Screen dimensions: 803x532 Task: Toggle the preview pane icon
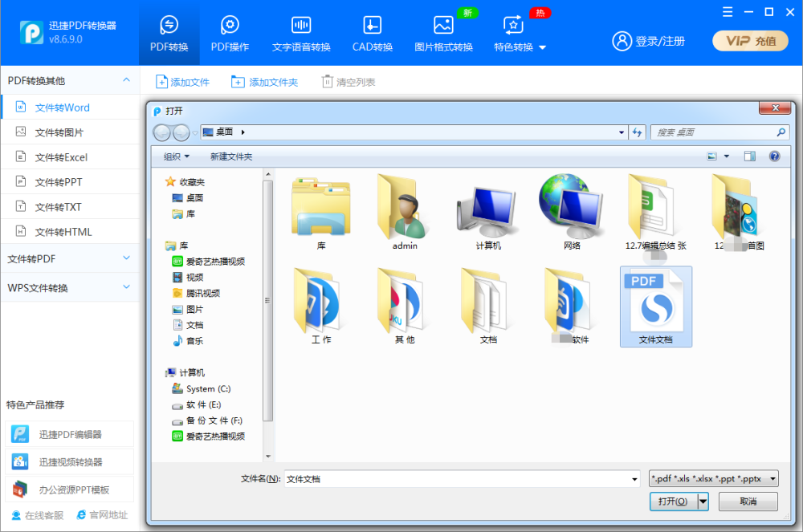coord(750,156)
